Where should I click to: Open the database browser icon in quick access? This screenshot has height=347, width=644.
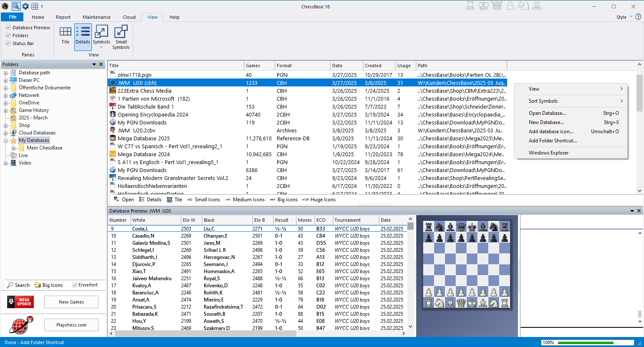click(x=17, y=6)
